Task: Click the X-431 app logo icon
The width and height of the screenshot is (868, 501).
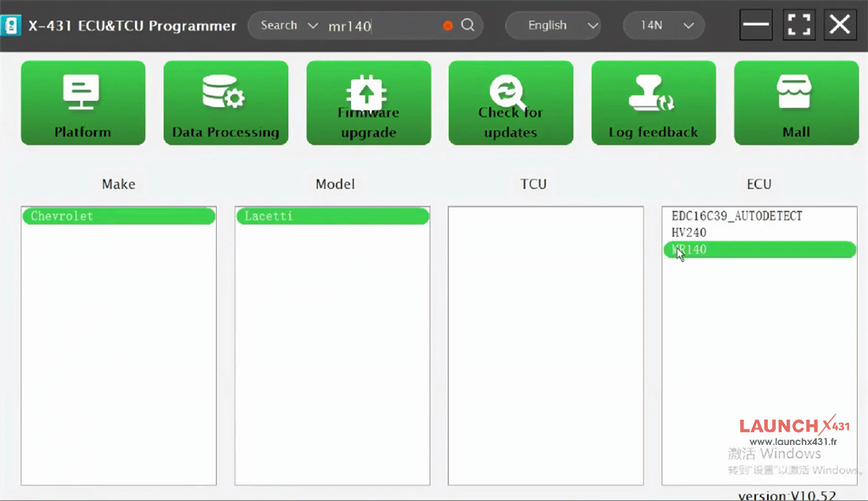Action: 12,25
